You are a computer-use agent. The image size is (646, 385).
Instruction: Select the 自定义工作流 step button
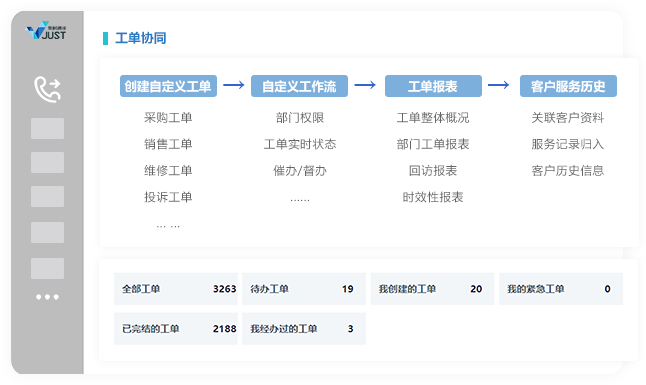pos(299,86)
